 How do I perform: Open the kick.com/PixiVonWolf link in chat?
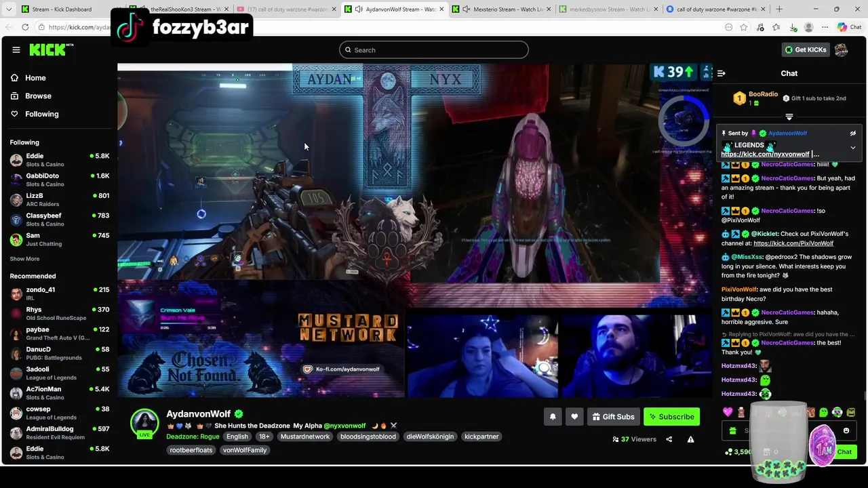click(793, 243)
